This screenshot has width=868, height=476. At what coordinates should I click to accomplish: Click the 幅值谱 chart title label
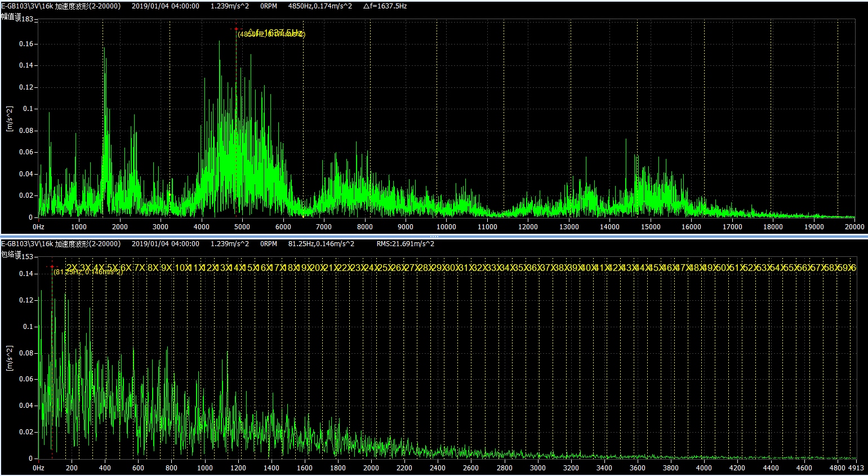coord(11,17)
